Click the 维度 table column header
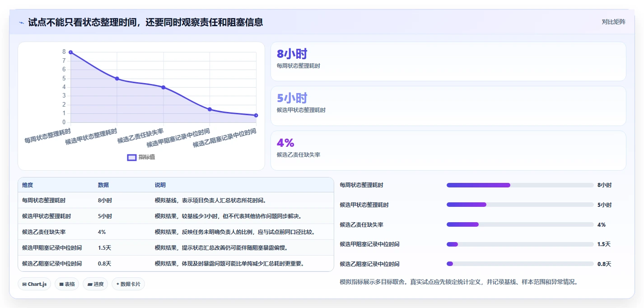 28,185
